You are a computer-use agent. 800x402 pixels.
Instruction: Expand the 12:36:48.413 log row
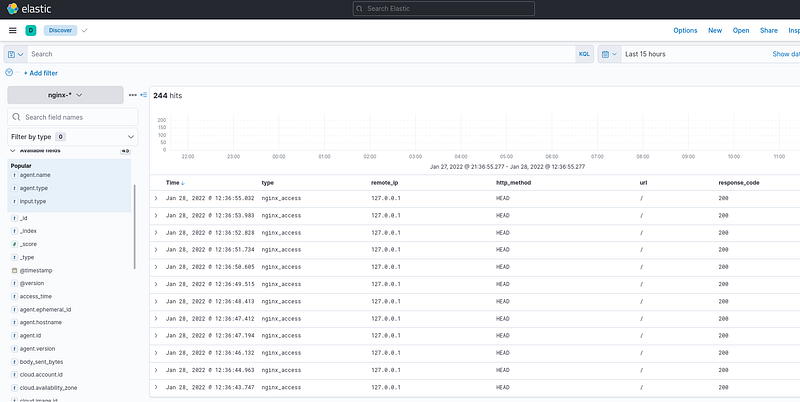(x=156, y=302)
